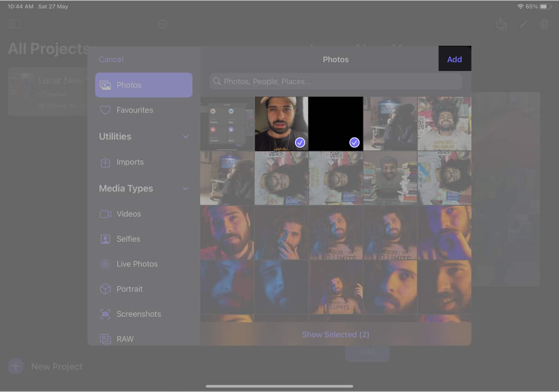Cancel the photo picker
This screenshot has height=392, width=559.
(x=111, y=60)
